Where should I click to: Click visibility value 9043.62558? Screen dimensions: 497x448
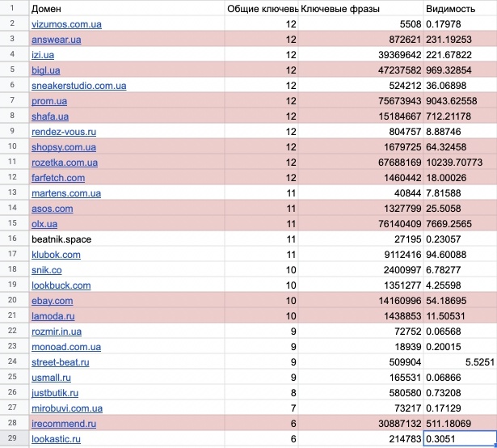click(x=461, y=101)
